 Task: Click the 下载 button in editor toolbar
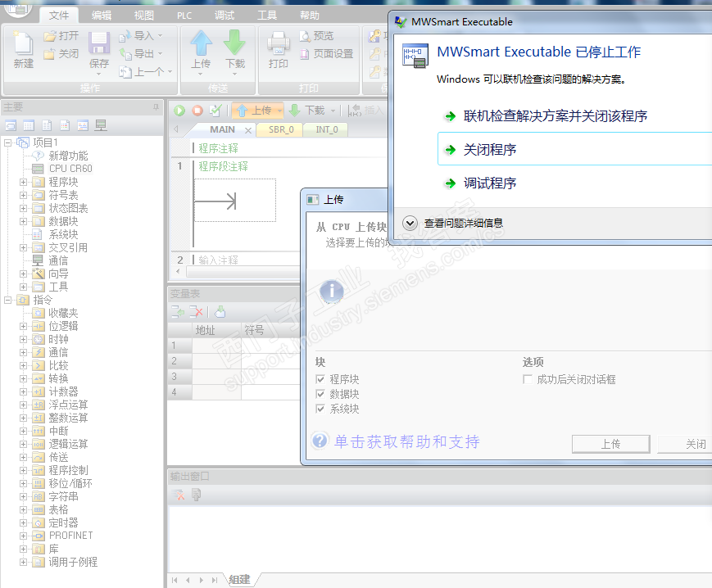[311, 111]
